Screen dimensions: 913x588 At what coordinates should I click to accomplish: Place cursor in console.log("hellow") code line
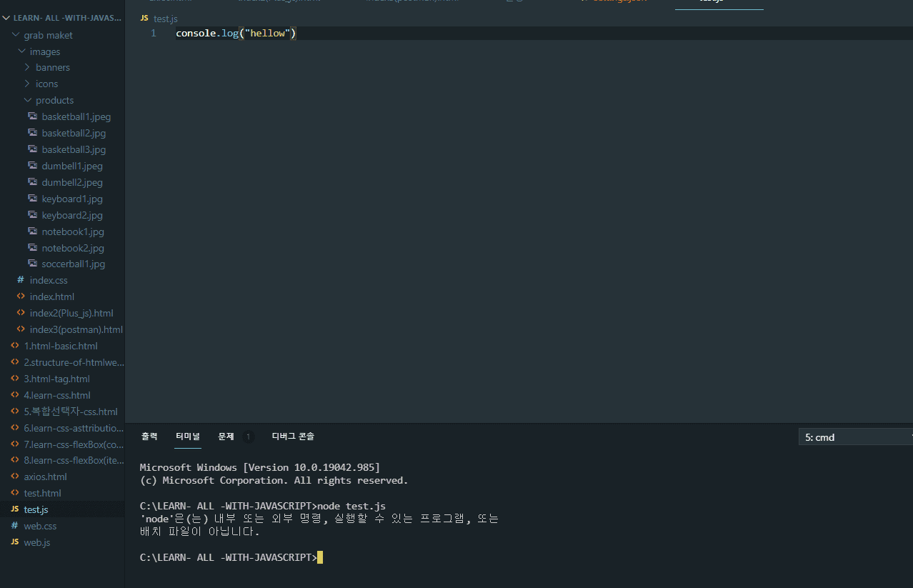click(x=236, y=34)
